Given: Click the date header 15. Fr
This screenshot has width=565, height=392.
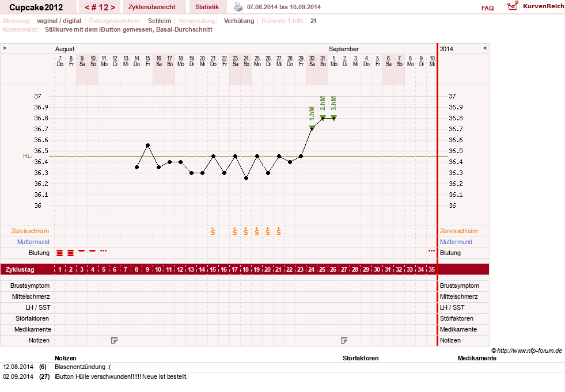Looking at the screenshot, I should 148,61.
